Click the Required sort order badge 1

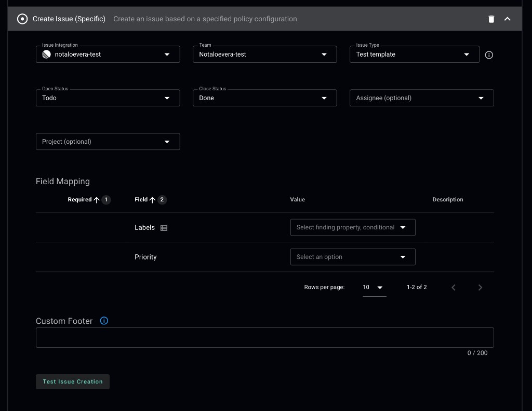[x=106, y=200]
